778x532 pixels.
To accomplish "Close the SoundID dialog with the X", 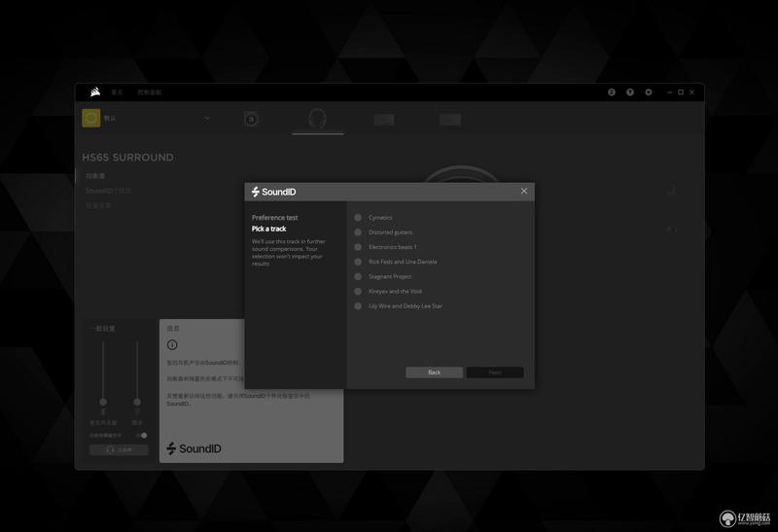I will [x=524, y=191].
